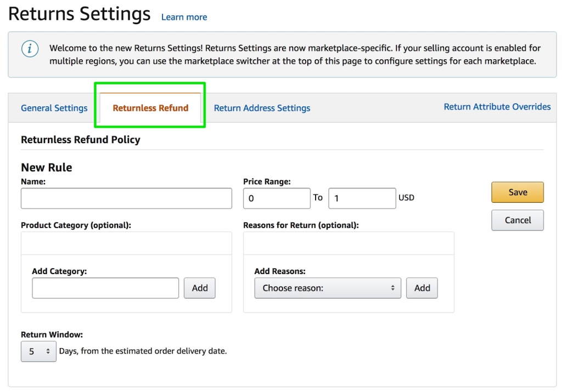This screenshot has width=562, height=392.
Task: Open the Learn more link
Action: point(184,17)
